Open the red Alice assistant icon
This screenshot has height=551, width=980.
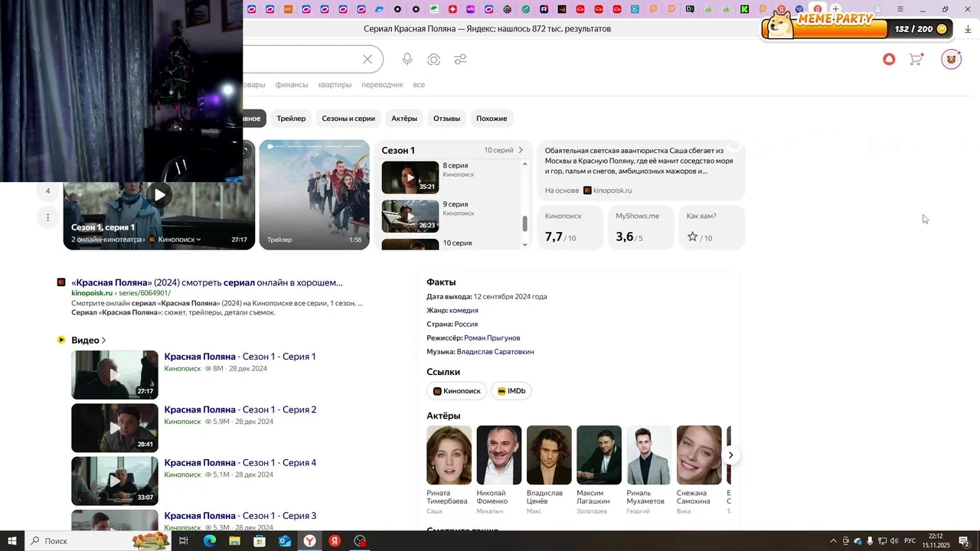coord(889,59)
